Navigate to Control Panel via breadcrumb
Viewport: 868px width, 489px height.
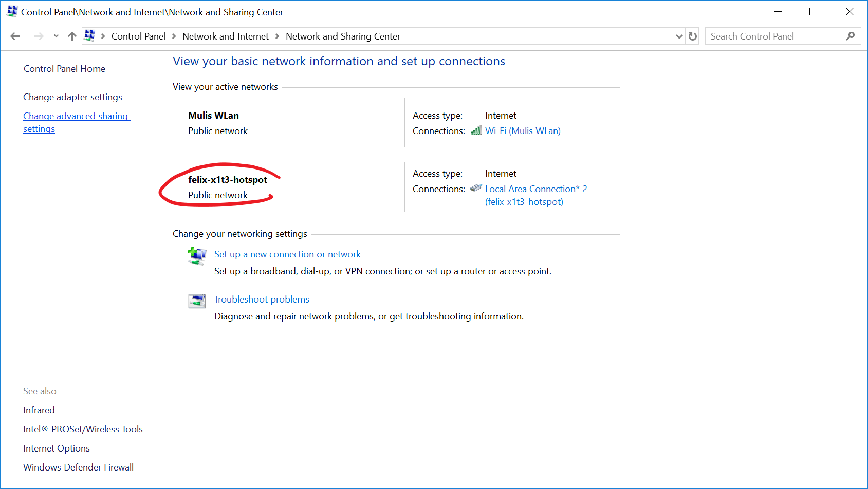coord(138,36)
